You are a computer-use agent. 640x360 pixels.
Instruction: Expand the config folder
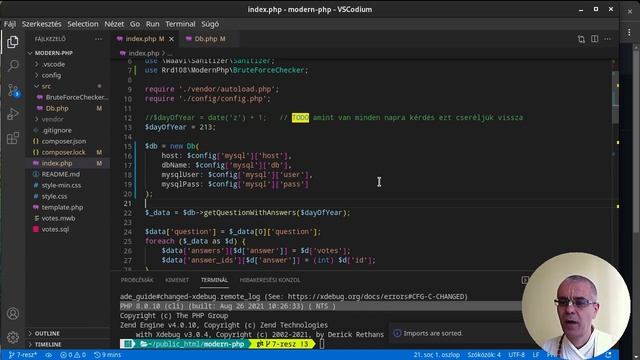(x=51, y=75)
